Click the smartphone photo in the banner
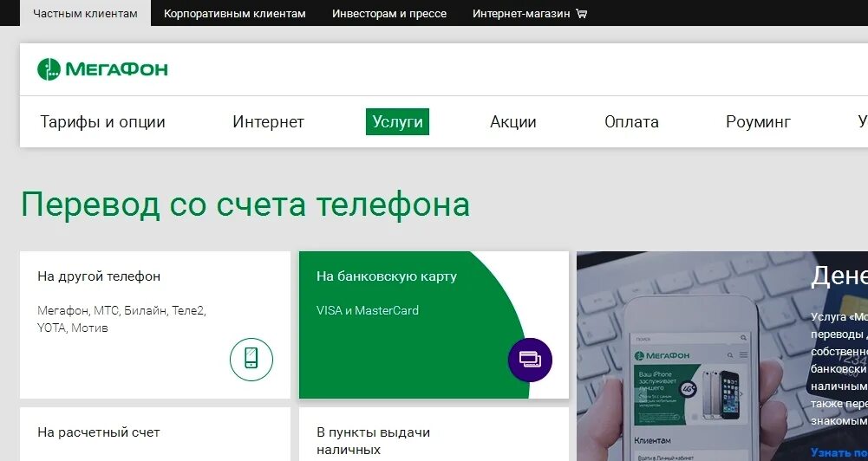Viewport: 868px width, 461px height. (x=689, y=376)
